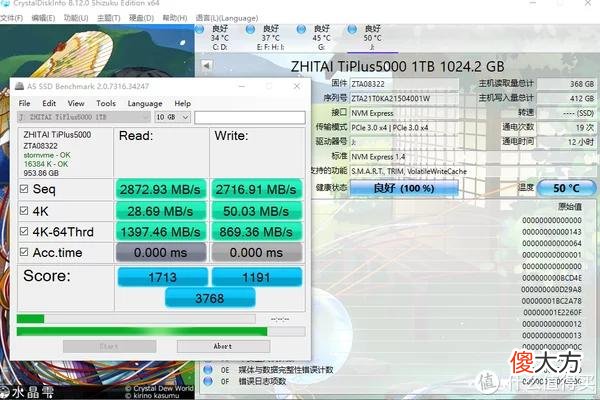Viewport: 600px width, 400px height.
Task: Open the Edit menu in AS SSD Benchmark
Action: (x=49, y=103)
